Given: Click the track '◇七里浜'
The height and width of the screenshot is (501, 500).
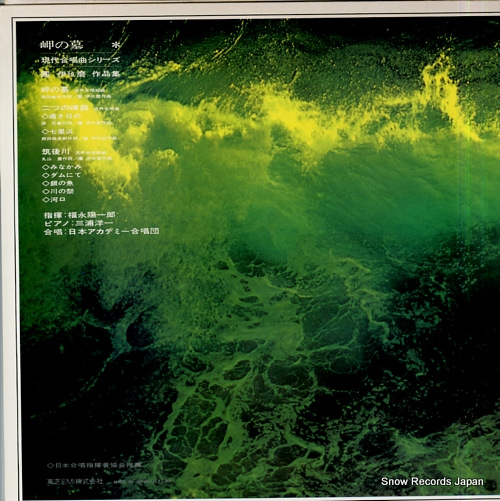Looking at the screenshot, I should (57, 132).
